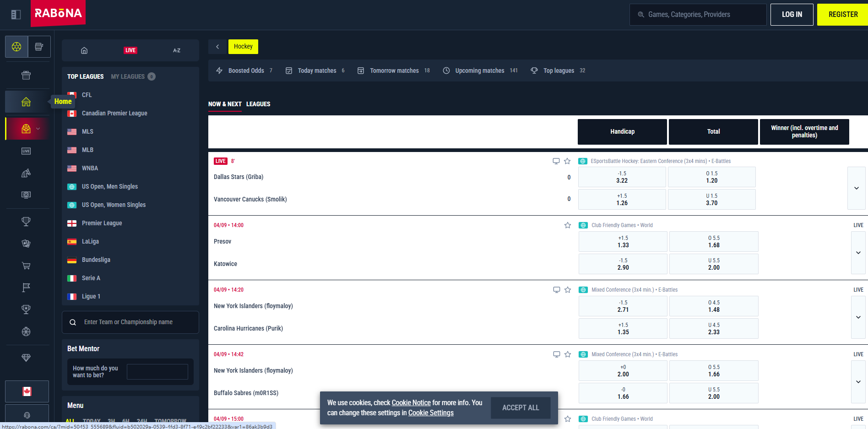Bet Dallas Stars -1.5 at 3.22

point(622,177)
